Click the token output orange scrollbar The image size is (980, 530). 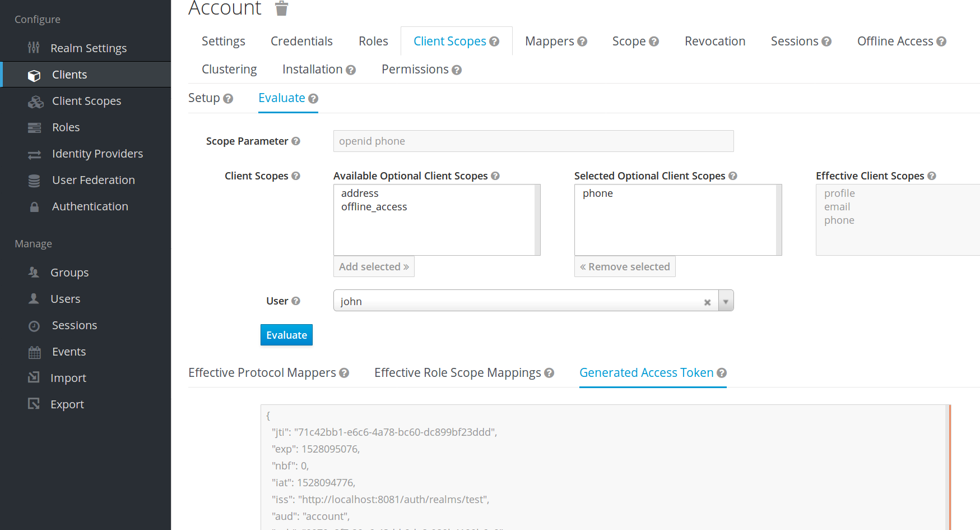[949, 467]
